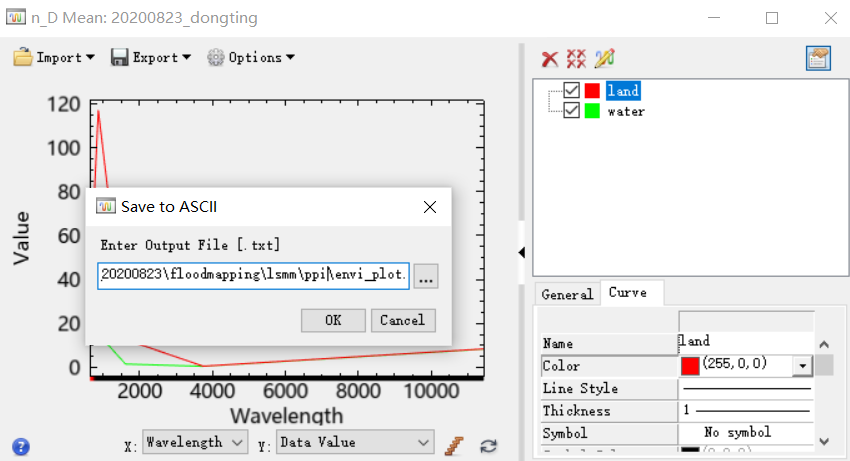Minimize the n_D Mean window
The image size is (850, 461).
(714, 18)
